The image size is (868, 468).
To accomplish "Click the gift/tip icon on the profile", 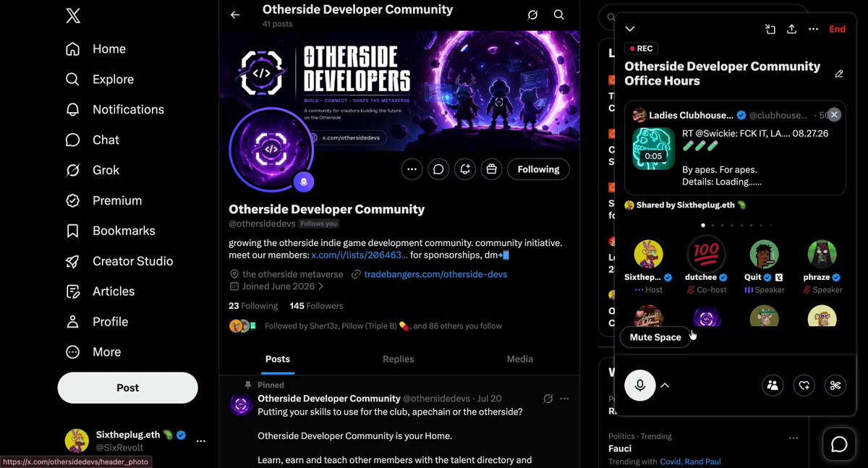I will point(492,169).
